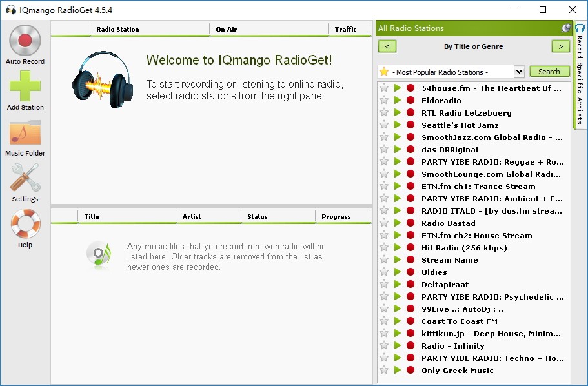The width and height of the screenshot is (588, 386).
Task: Record Coast To Coast FM
Action: 411,321
